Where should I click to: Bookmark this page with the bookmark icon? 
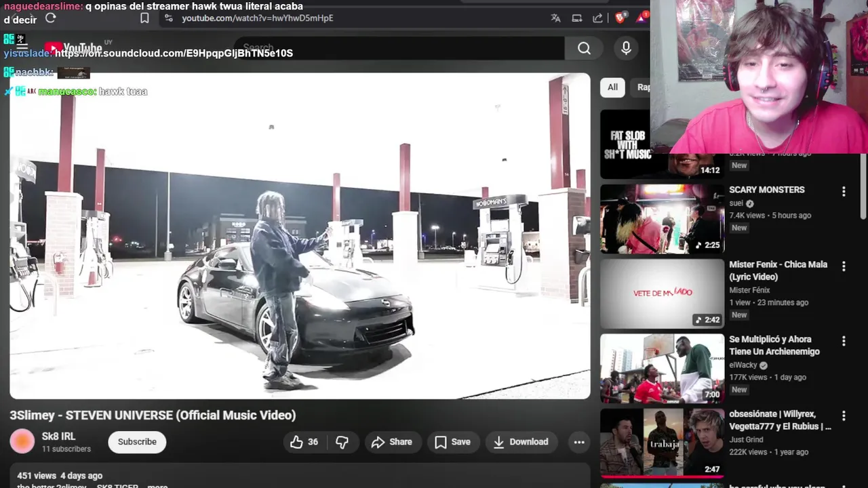tap(144, 18)
